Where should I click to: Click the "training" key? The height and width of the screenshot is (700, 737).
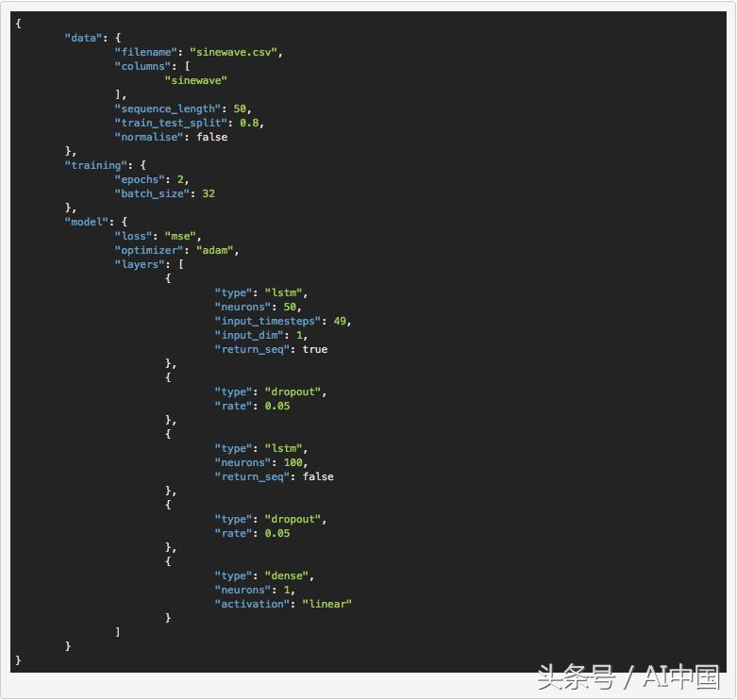(96, 165)
